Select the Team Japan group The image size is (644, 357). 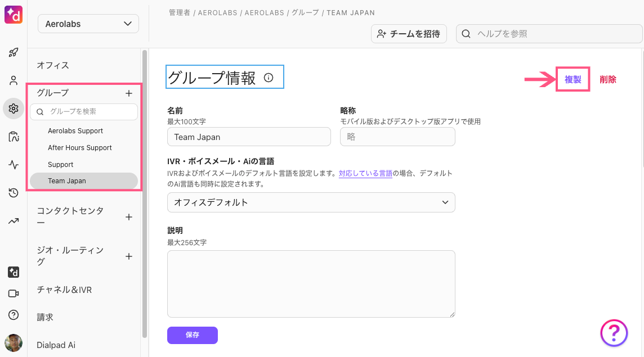coord(84,181)
